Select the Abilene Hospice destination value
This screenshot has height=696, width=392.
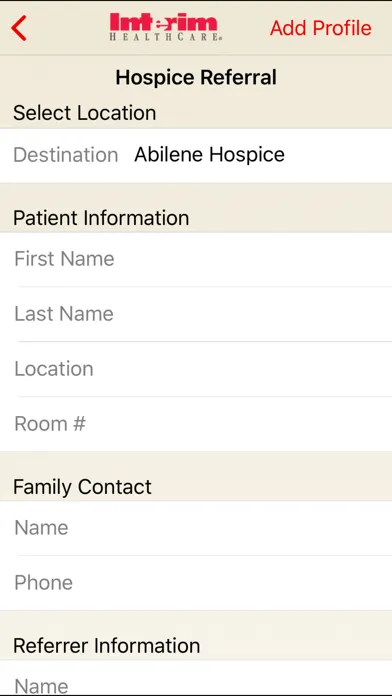pyautogui.click(x=210, y=155)
